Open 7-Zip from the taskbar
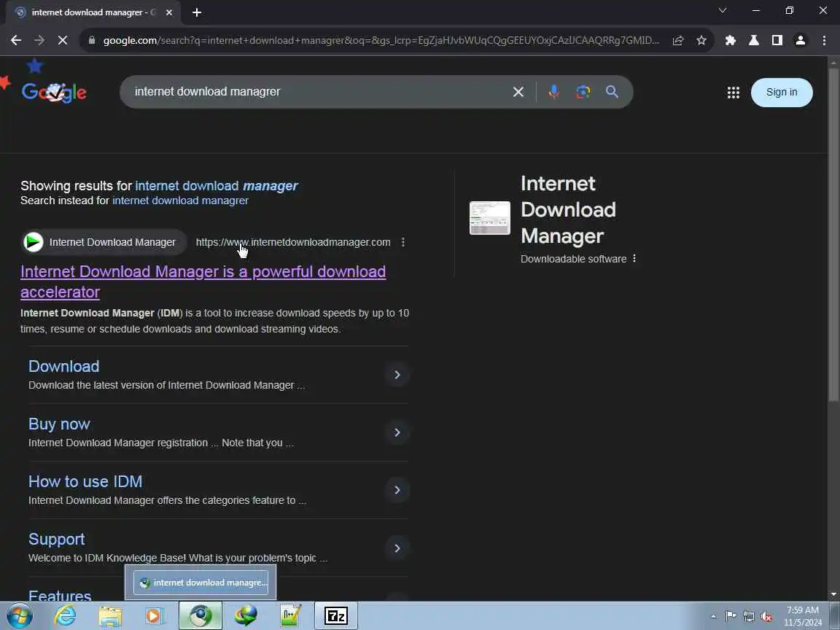The image size is (840, 630). point(336,616)
